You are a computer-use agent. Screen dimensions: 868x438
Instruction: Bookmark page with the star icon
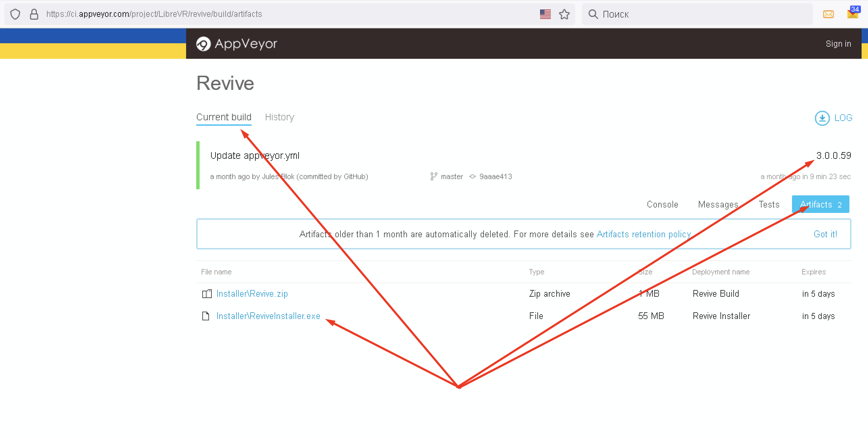pos(564,14)
